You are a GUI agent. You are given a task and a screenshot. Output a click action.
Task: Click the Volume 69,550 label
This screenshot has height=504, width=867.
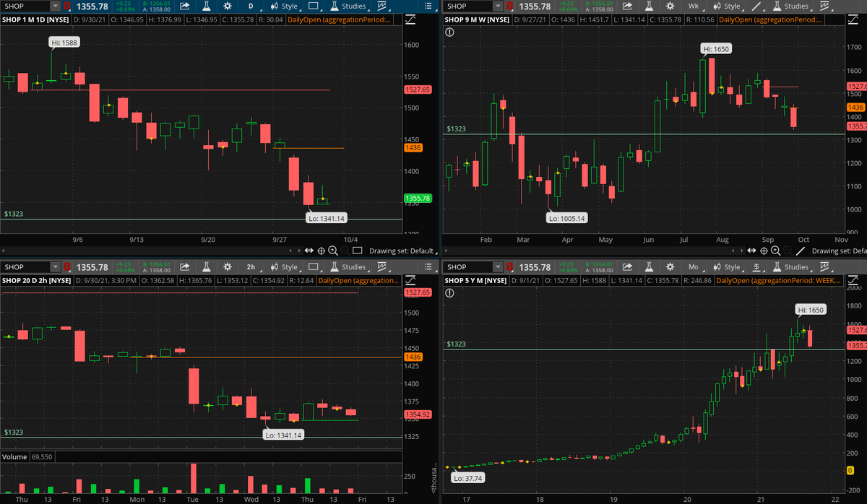pos(27,457)
